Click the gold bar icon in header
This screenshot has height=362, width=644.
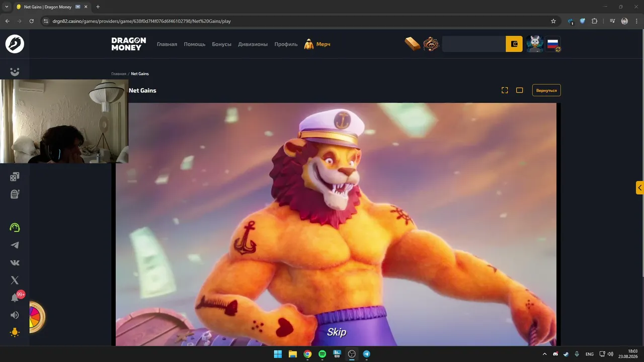click(x=413, y=44)
